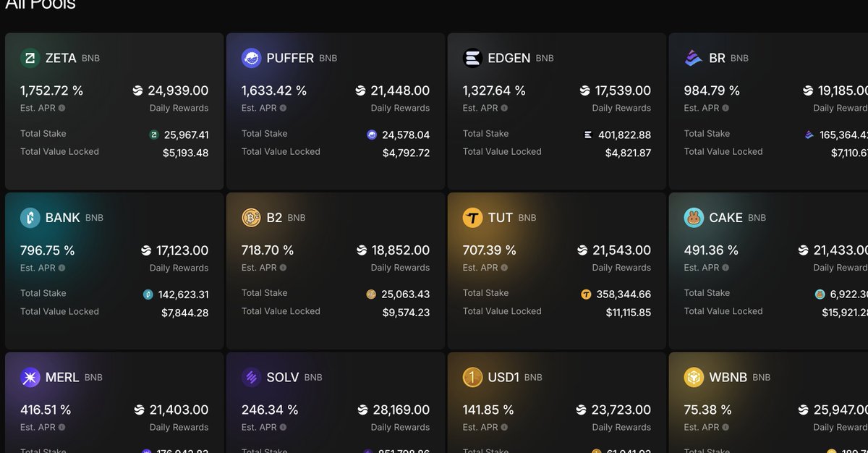This screenshot has width=868, height=453.
Task: Click the BANK pool 796.75 % APR value
Action: pos(48,250)
